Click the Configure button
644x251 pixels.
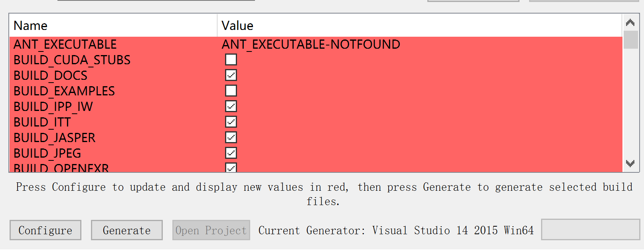tap(45, 230)
